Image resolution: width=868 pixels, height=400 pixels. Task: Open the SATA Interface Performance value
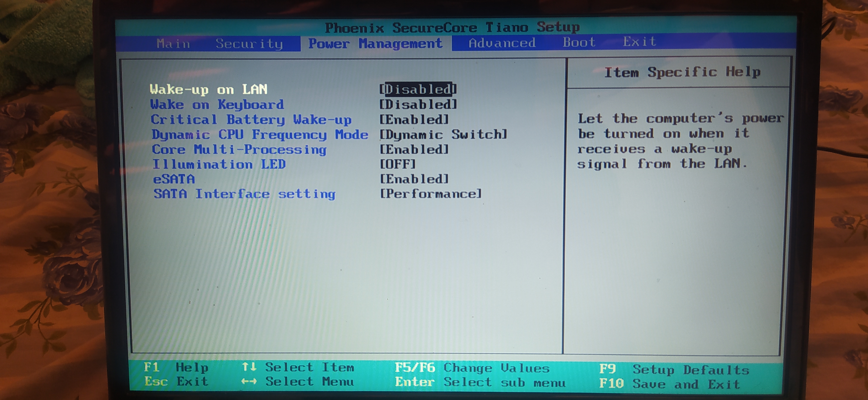point(431,194)
